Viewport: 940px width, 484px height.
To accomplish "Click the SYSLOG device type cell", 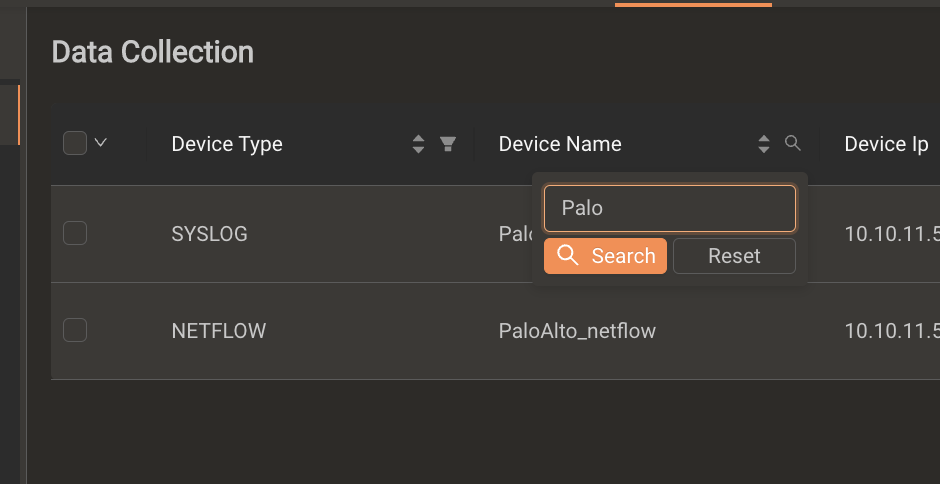I will [x=209, y=234].
